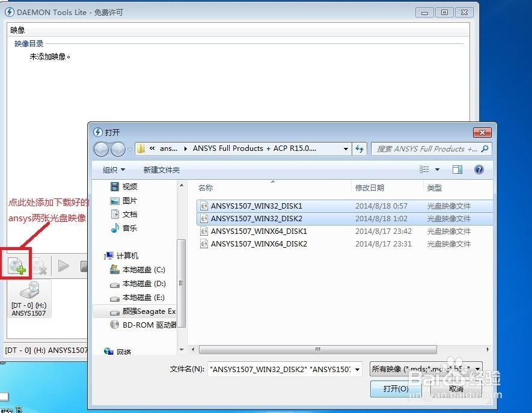This screenshot has height=413, width=532.
Task: Click the 取消 button
Action: click(x=456, y=388)
